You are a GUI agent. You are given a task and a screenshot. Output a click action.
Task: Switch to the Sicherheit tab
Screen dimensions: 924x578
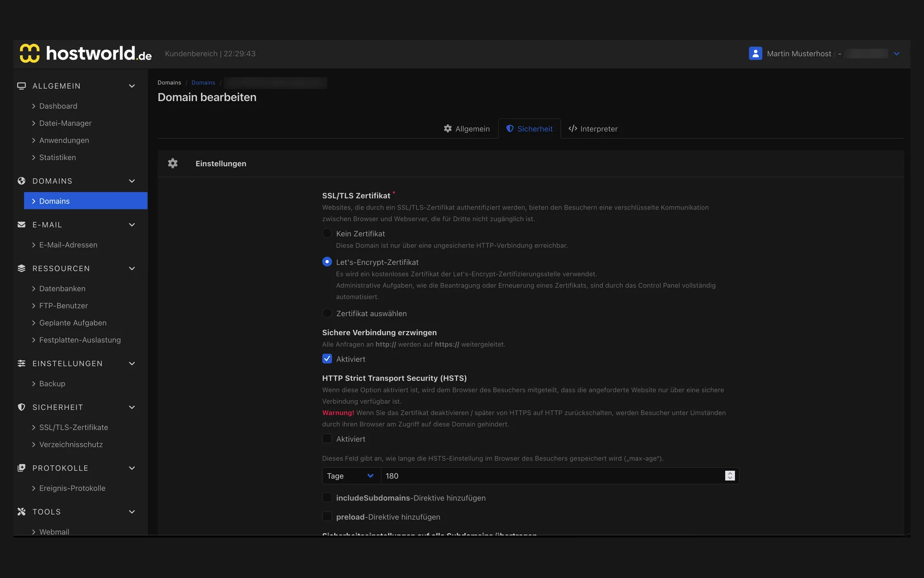tap(529, 129)
